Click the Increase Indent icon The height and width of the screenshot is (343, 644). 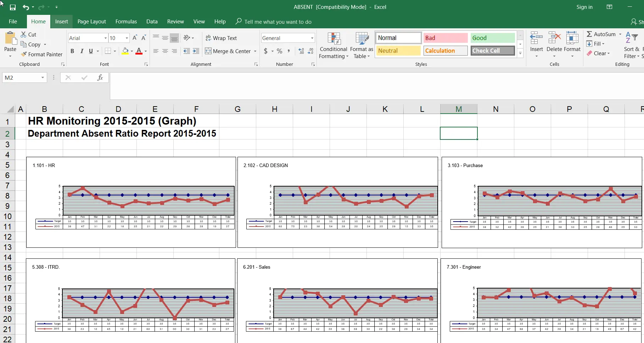[196, 51]
